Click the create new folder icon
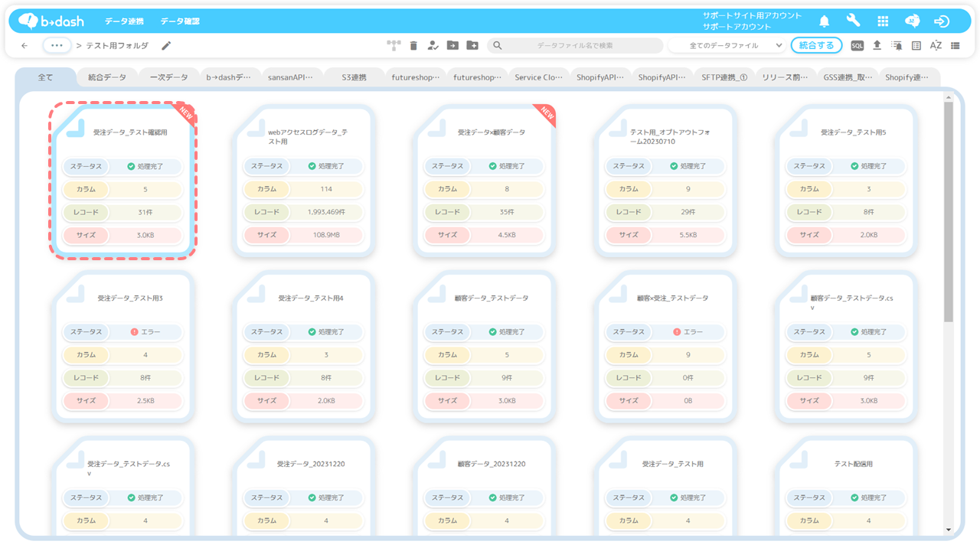This screenshot has width=980, height=551. (x=472, y=46)
